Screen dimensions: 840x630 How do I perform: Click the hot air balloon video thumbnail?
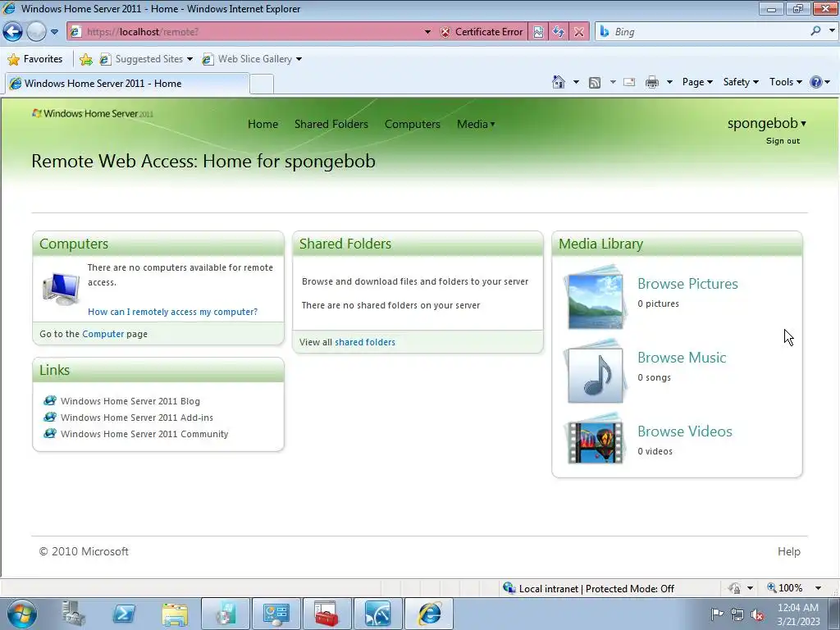point(595,441)
